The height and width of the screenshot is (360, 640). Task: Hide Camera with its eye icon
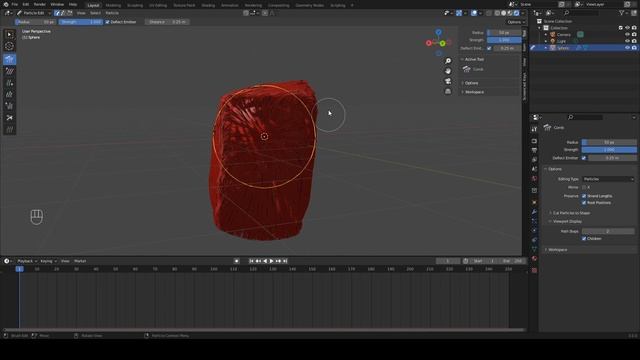pyautogui.click(x=627, y=35)
